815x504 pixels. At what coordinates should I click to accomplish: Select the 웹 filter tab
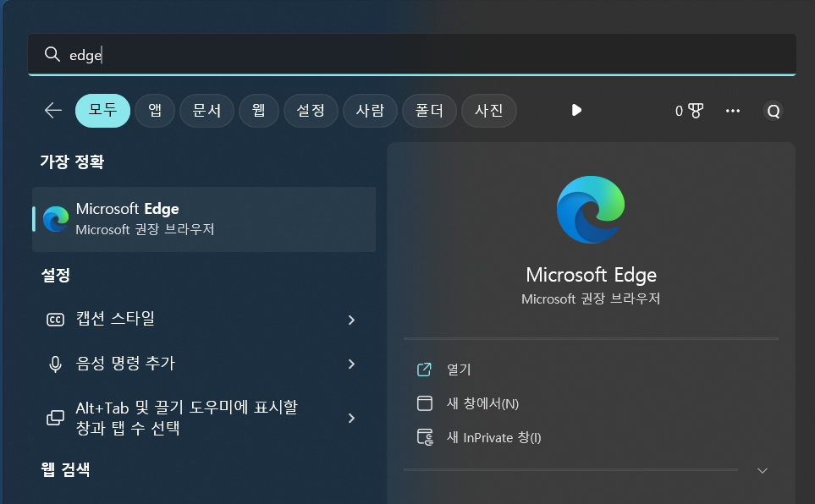(259, 110)
